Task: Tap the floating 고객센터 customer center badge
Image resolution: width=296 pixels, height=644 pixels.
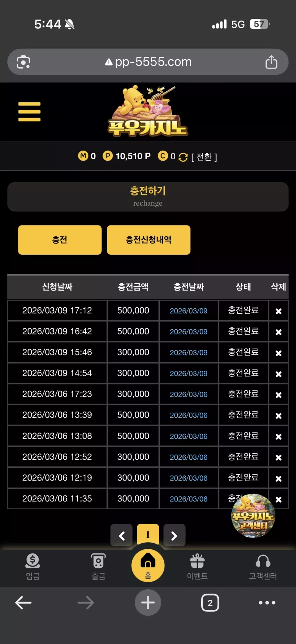Action: click(253, 516)
